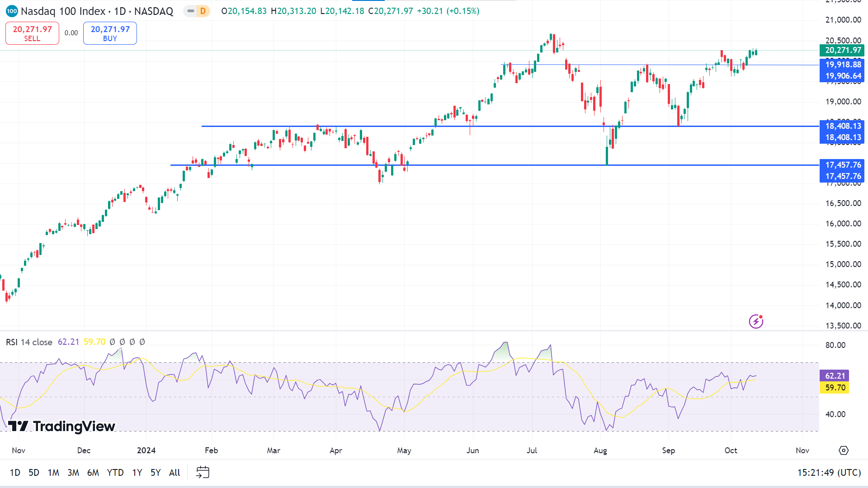The width and height of the screenshot is (868, 488).
Task: Select the 6M time range
Action: tap(93, 473)
